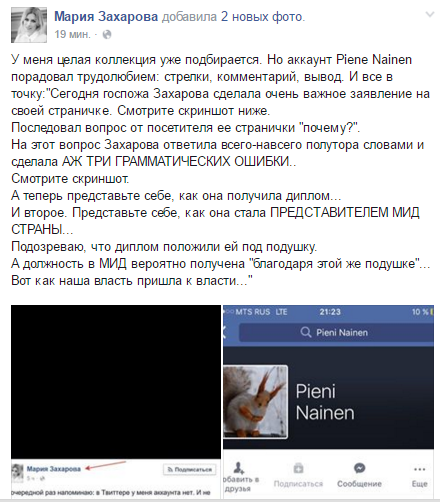Click the Подписаться button in left screenshot
Image resolution: width=440 pixels, height=502 pixels.
point(189,469)
